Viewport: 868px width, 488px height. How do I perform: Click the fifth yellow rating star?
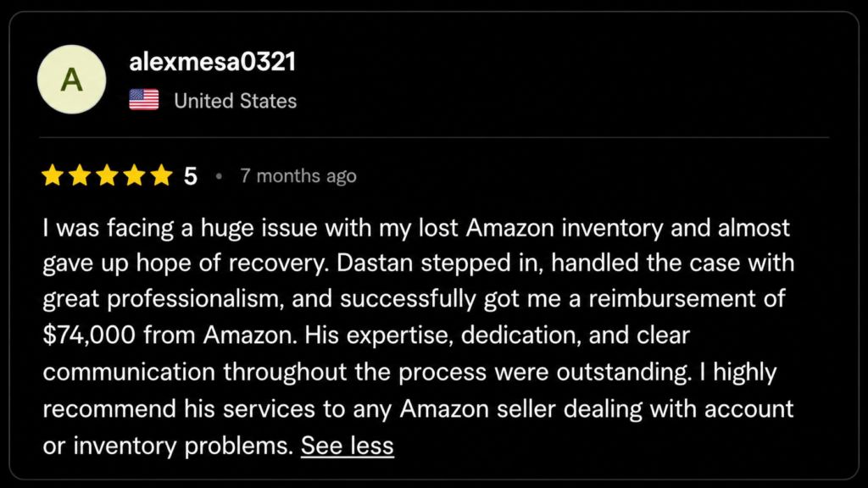tap(161, 176)
